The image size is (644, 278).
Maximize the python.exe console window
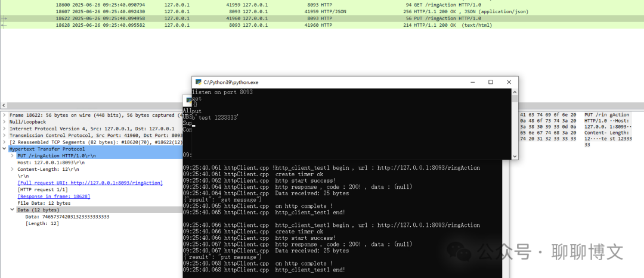click(490, 82)
